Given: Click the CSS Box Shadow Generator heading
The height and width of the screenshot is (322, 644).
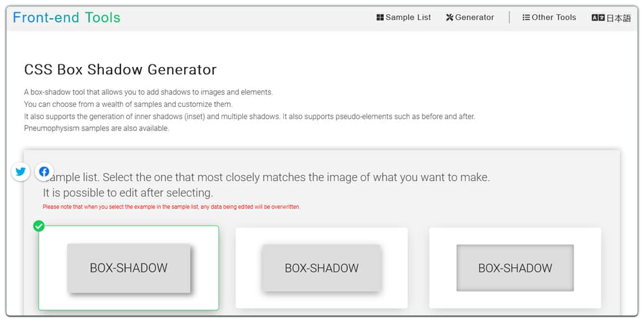Looking at the screenshot, I should 120,70.
